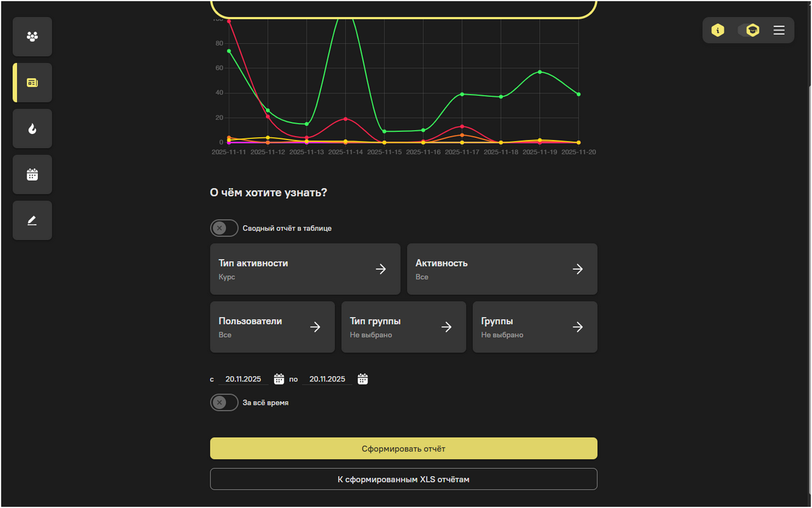Click the hexagonal info icon at top right
This screenshot has height=508, width=812.
pyautogui.click(x=718, y=30)
